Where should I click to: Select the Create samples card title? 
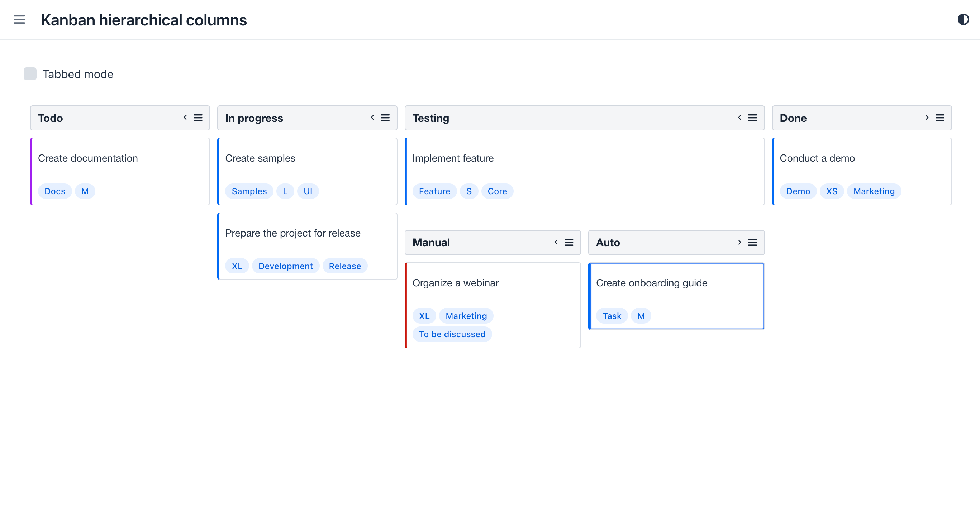[x=260, y=158]
